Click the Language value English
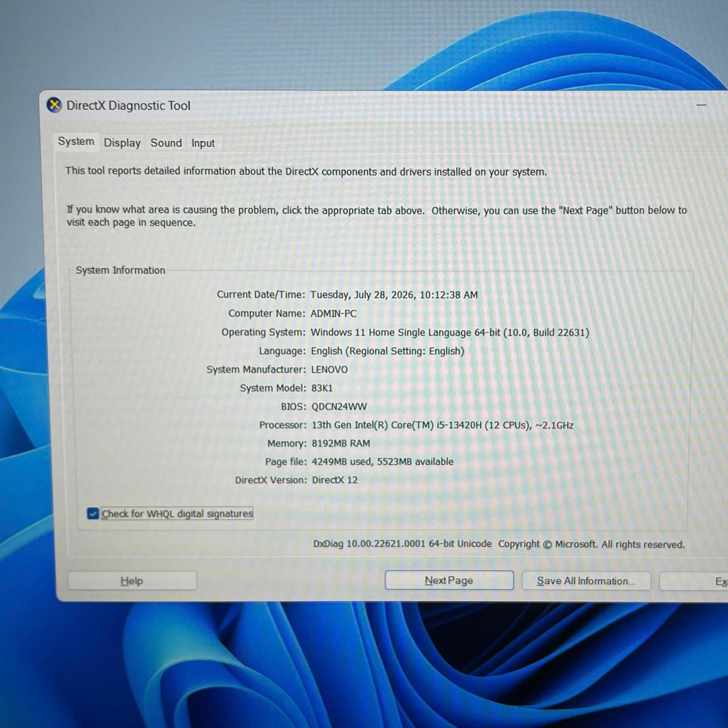Image resolution: width=728 pixels, height=728 pixels. coord(387,351)
